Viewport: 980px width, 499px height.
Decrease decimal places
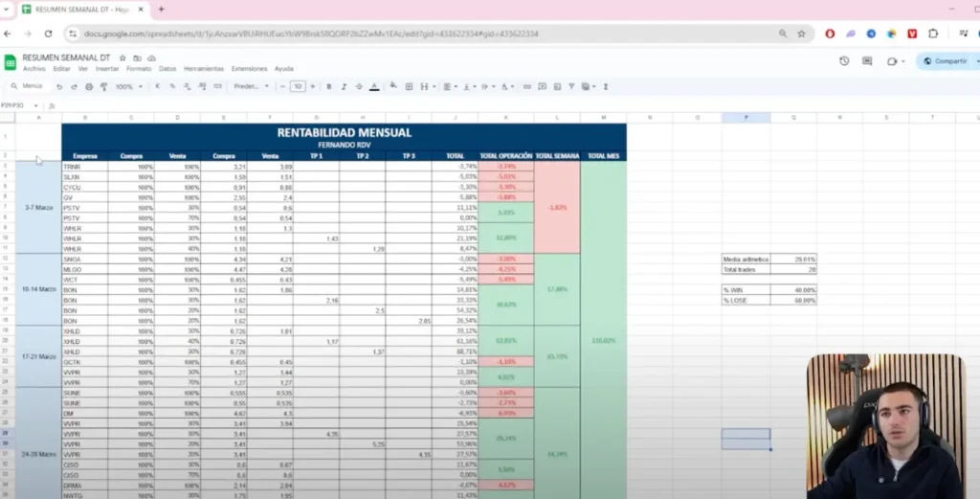tap(187, 87)
